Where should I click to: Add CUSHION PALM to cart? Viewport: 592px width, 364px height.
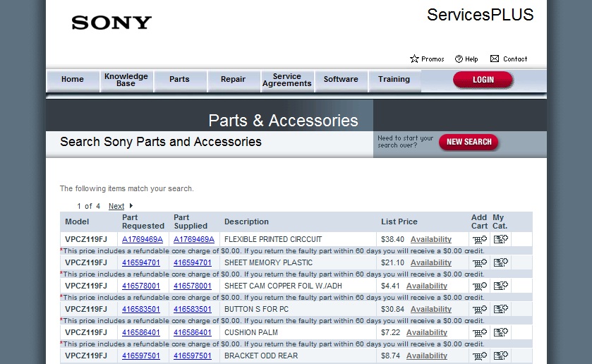tap(480, 333)
